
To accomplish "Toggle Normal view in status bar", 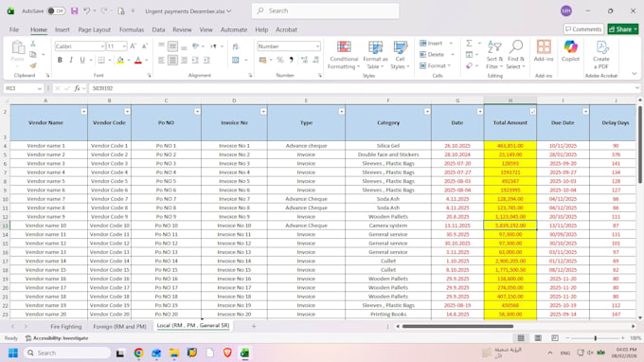I will pos(521,338).
